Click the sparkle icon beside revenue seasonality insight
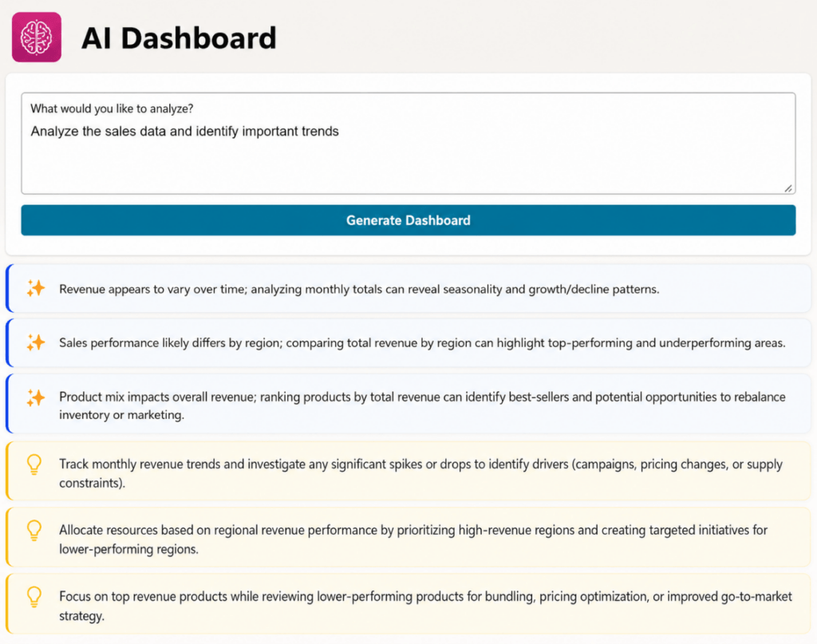This screenshot has height=644, width=817. pos(36,288)
